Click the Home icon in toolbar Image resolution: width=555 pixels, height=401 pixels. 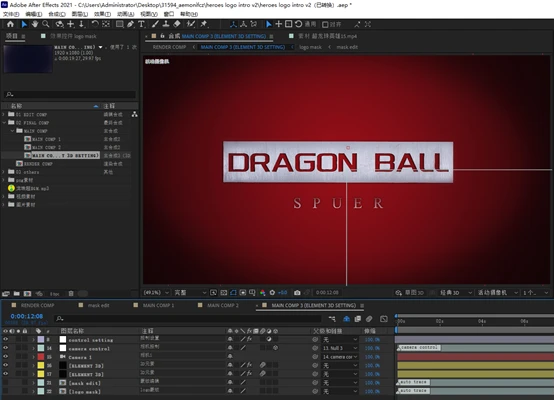(x=10, y=24)
